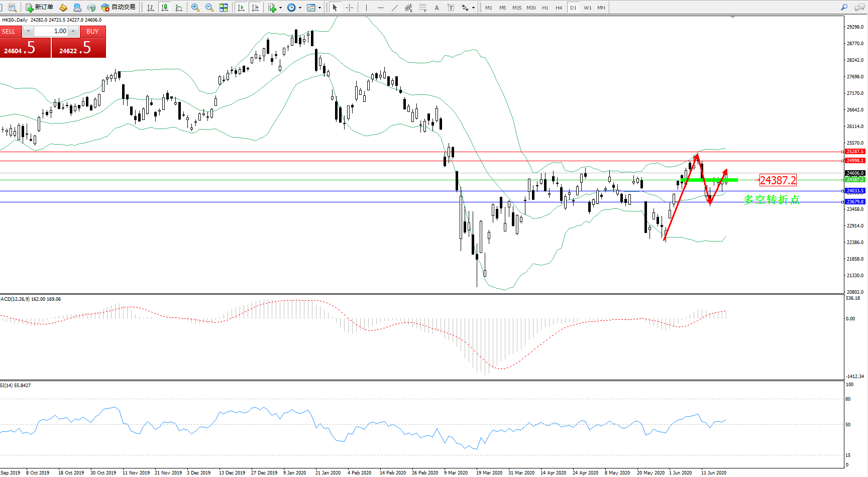Viewport: 868px width, 477px height.
Task: Click the lot volume input field
Action: coord(51,31)
